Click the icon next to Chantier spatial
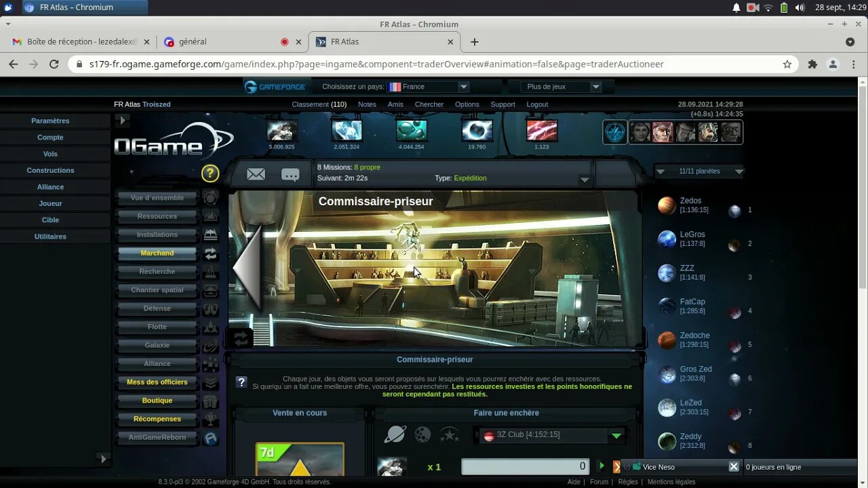This screenshot has height=488, width=868. pos(211,290)
